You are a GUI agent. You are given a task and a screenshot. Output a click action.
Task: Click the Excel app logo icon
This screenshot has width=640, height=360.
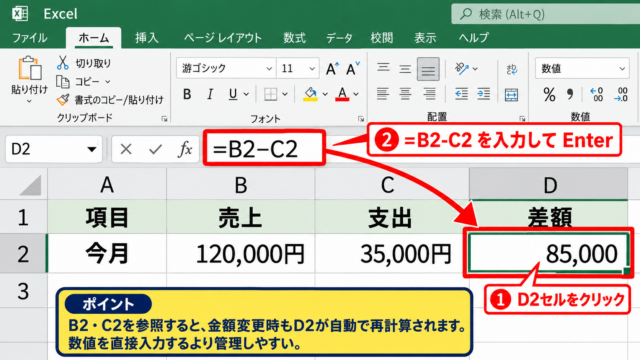20,13
